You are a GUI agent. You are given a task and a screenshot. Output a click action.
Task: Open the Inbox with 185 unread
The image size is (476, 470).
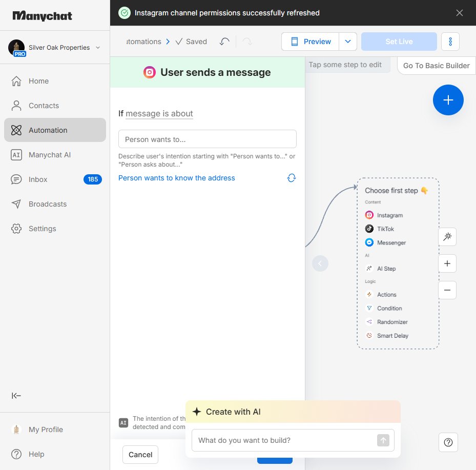coord(55,179)
